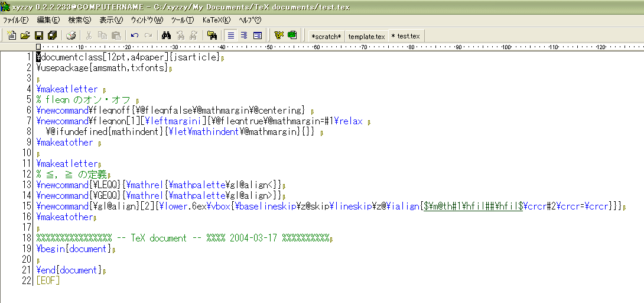Open a file with folder icon
The height and width of the screenshot is (303, 644).
point(25,36)
